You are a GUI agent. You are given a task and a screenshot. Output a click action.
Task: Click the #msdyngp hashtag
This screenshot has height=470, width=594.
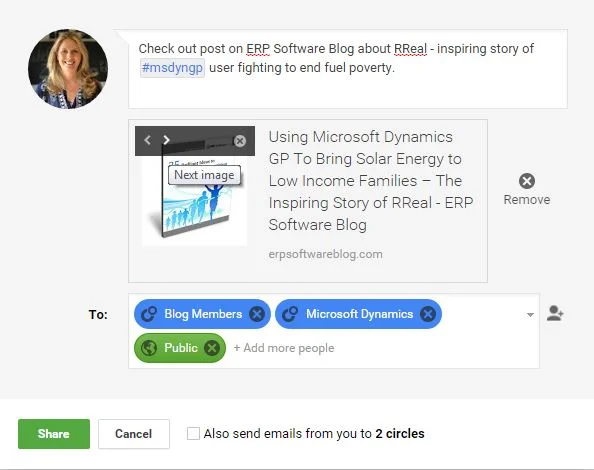pos(172,68)
